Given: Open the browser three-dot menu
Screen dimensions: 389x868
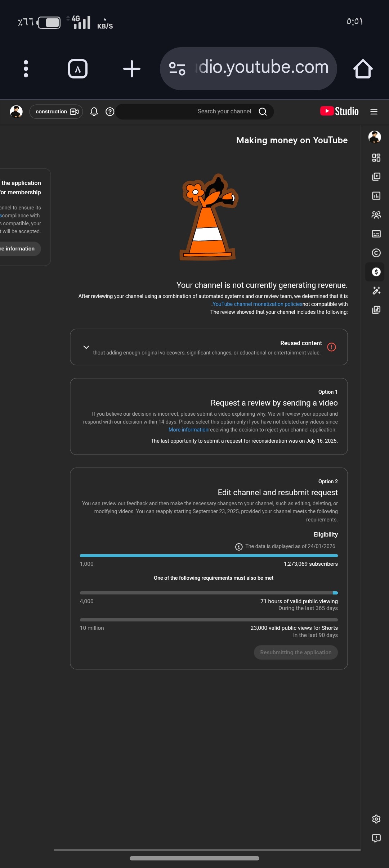Looking at the screenshot, I should [x=26, y=69].
